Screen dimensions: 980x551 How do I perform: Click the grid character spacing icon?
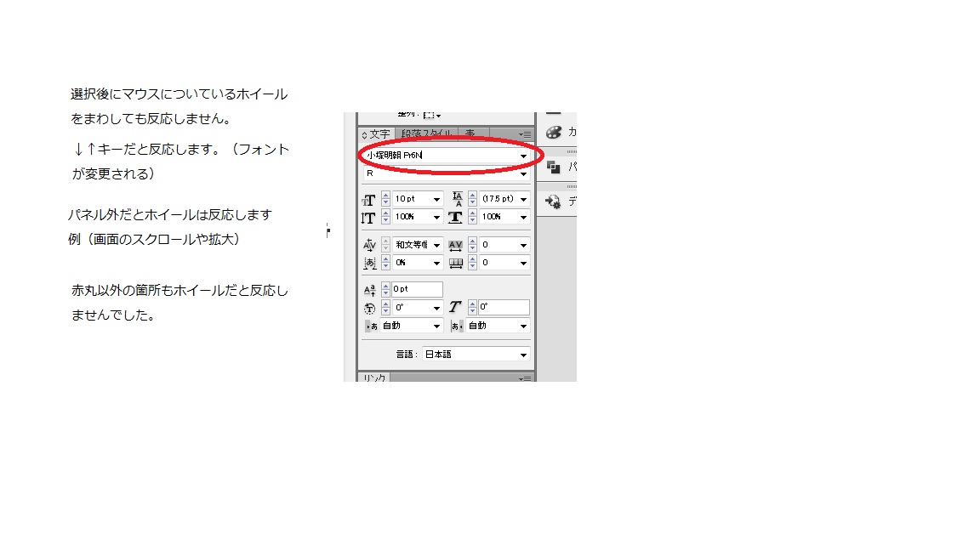456,264
